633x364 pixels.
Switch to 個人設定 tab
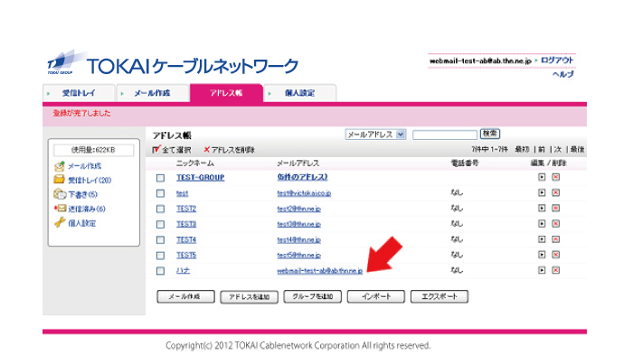coord(299,93)
